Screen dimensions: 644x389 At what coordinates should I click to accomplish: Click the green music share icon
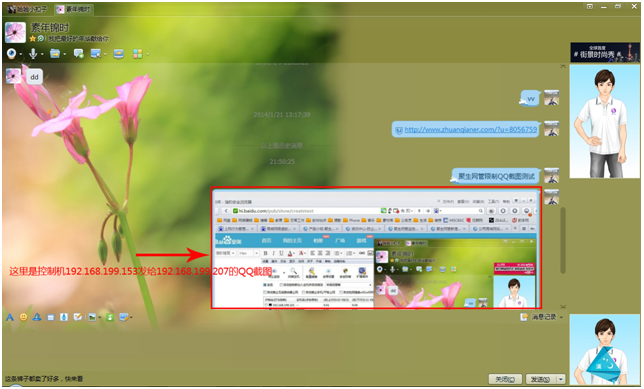[110, 317]
